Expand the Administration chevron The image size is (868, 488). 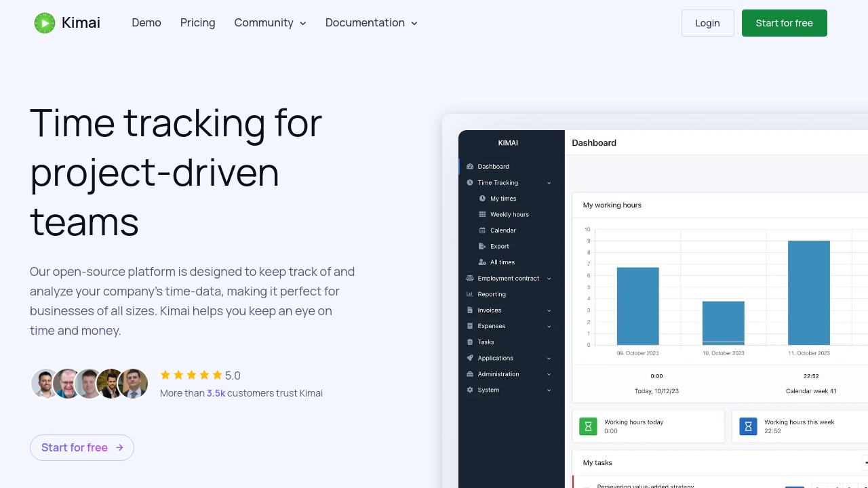(x=549, y=374)
